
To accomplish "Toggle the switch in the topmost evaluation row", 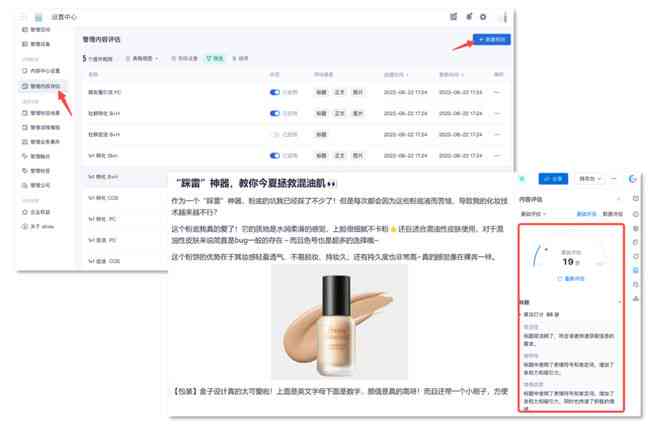I will point(275,92).
